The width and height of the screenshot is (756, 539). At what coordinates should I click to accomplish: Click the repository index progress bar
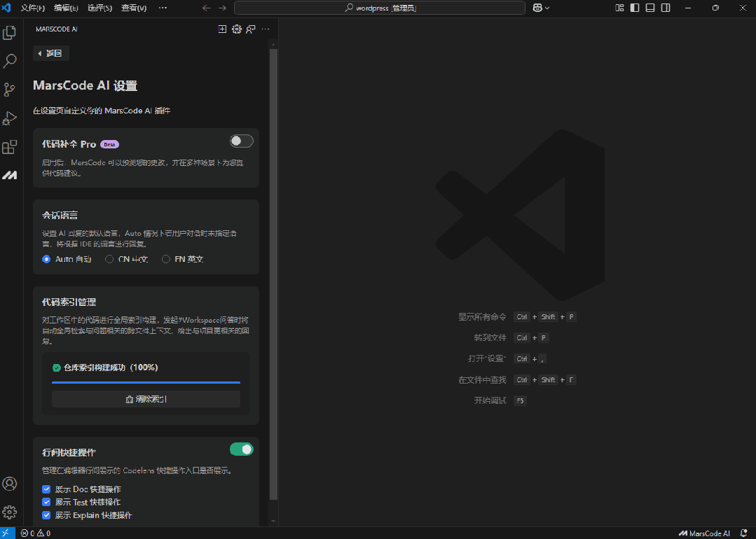[x=146, y=382]
